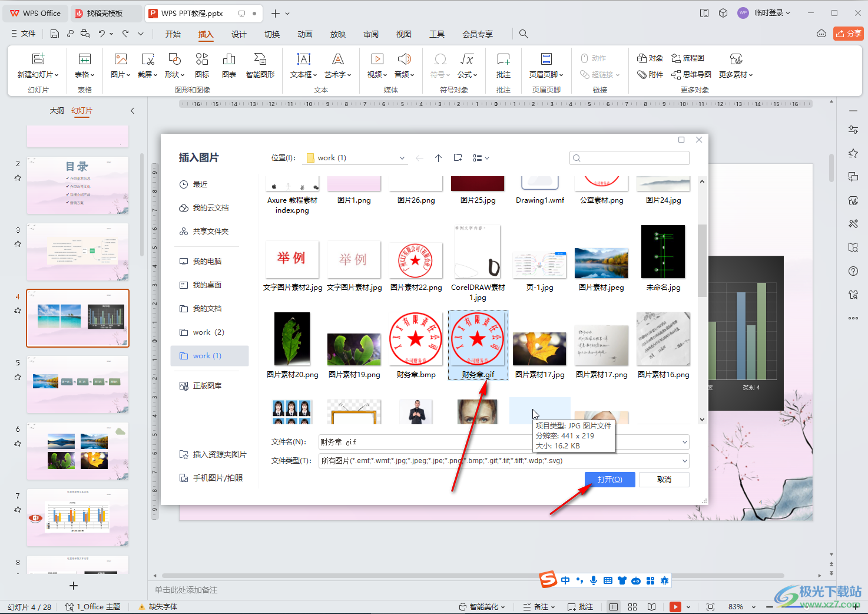Switch to Outline tab in slide panel

[57, 111]
